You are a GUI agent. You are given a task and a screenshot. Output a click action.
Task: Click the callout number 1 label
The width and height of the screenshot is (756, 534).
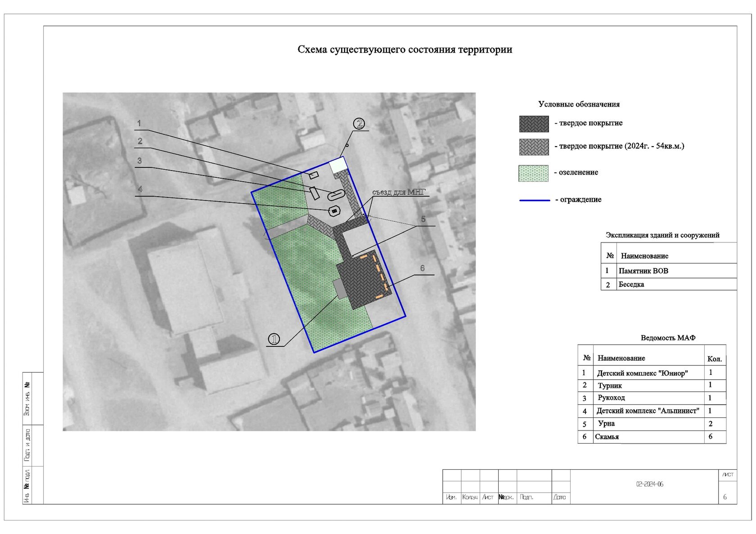pyautogui.click(x=139, y=123)
